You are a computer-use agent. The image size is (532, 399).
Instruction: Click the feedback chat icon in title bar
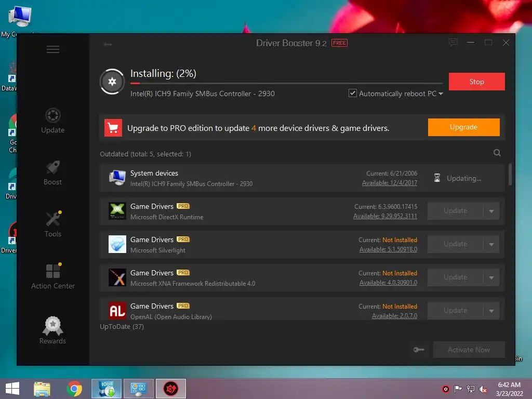453,43
